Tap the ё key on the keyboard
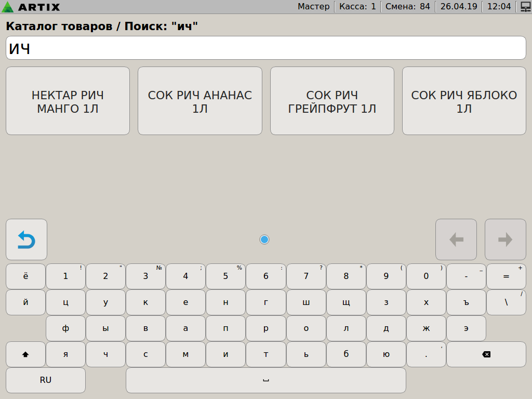Viewport: 532px width, 399px height. pos(25,276)
